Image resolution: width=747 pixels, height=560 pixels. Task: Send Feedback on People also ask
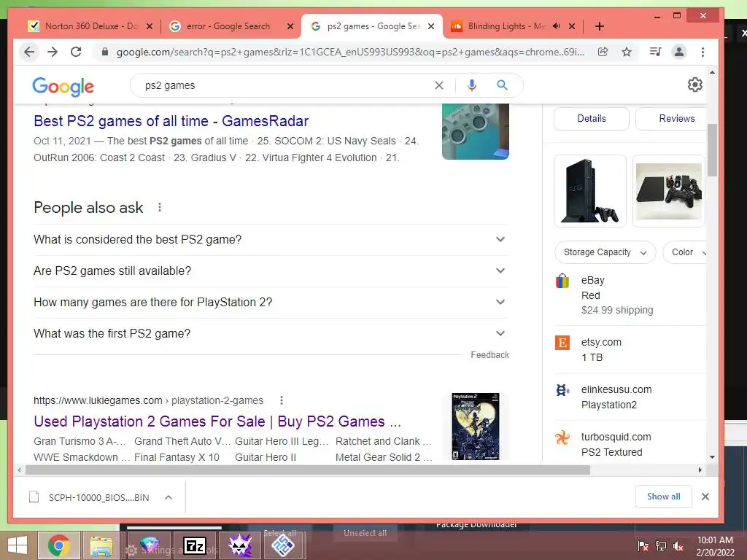coord(489,355)
